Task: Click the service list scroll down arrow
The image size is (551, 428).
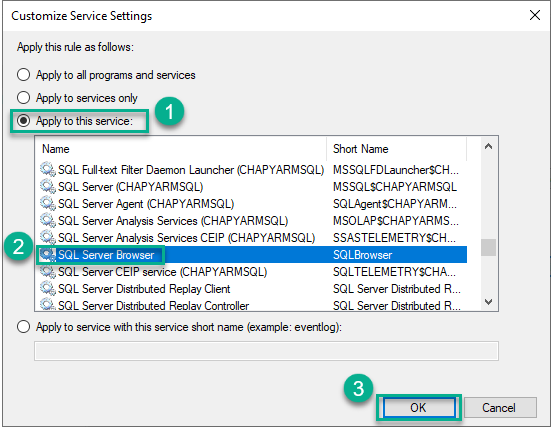Action: pos(488,301)
